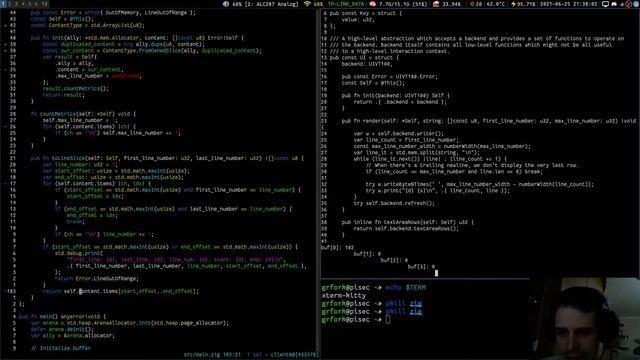Viewport: 640px width, 360px height.
Task: Click the monitor display icon in tray
Action: [x=605, y=4]
